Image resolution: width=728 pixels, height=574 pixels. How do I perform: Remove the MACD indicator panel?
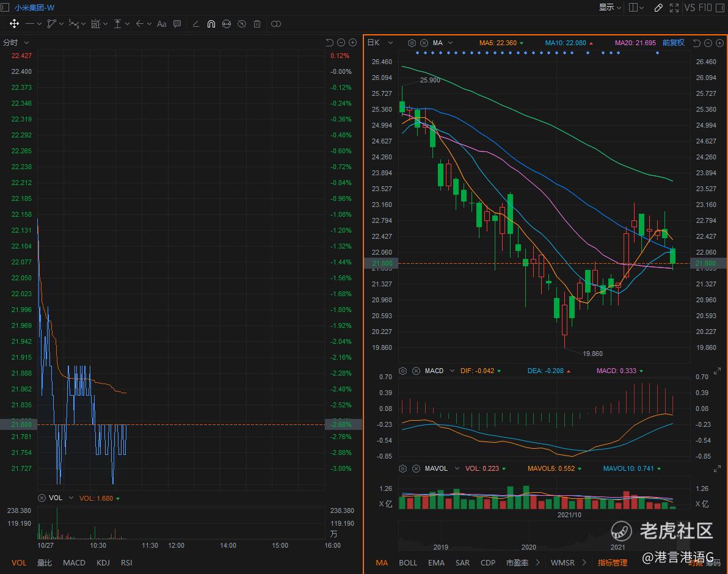[x=416, y=371]
